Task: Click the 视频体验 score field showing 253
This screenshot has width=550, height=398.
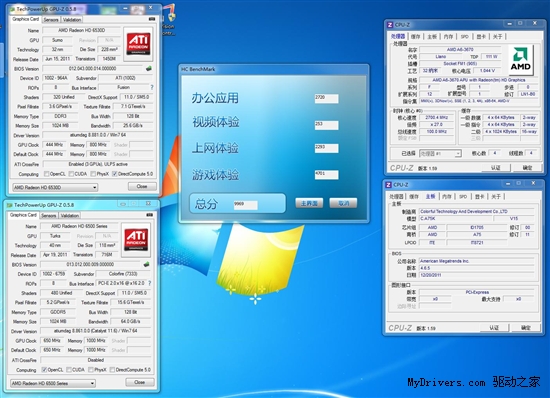Action: pyautogui.click(x=327, y=125)
